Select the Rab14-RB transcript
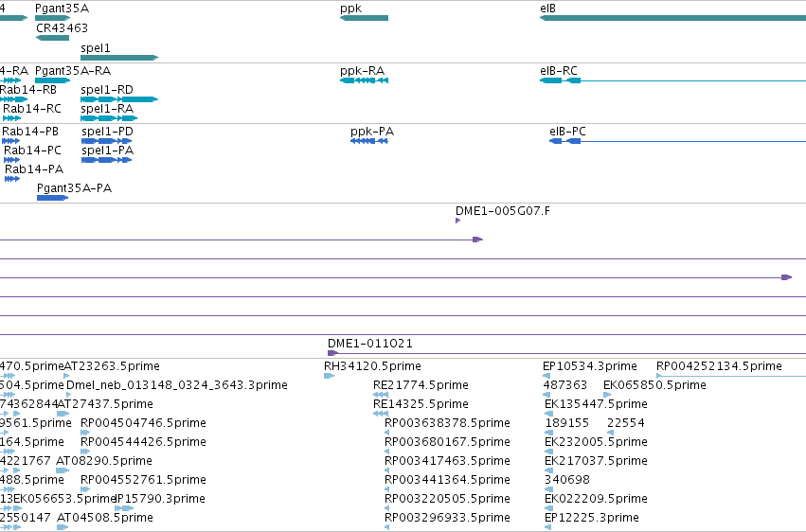 click(14, 99)
